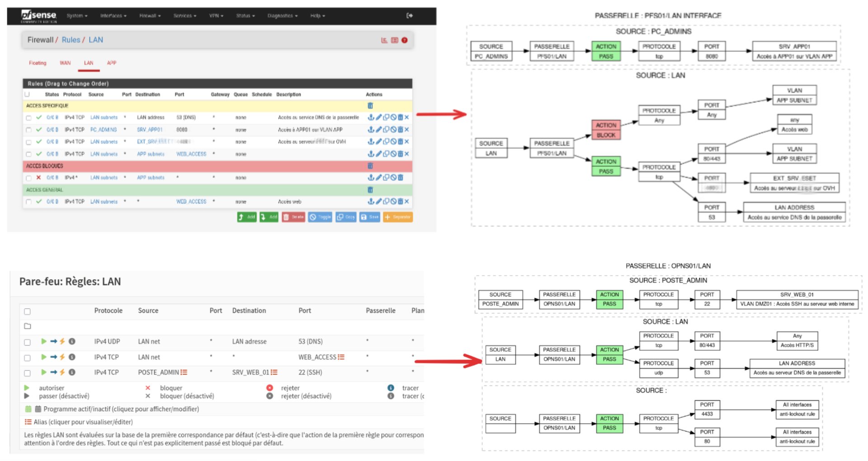Open the Firewall dropdown menu

150,16
